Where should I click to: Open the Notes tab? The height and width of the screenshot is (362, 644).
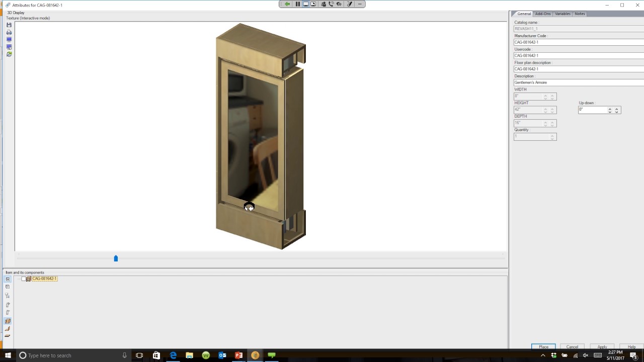pyautogui.click(x=580, y=14)
